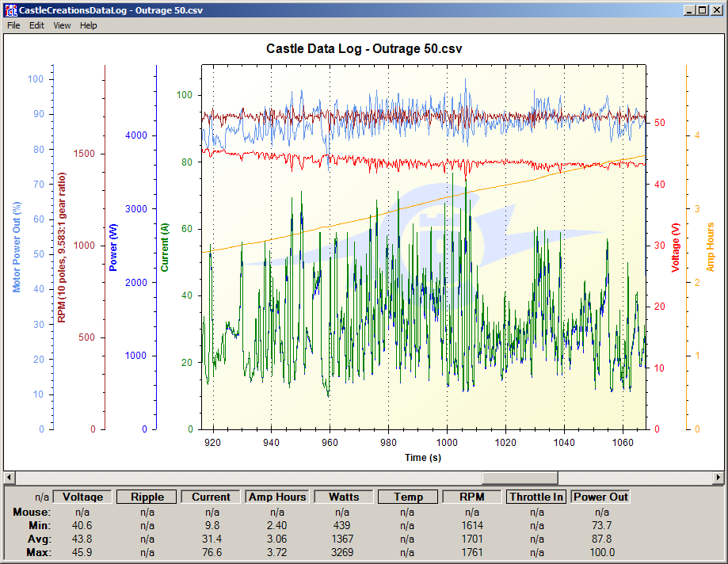728x564 pixels.
Task: Click the 'Motor Power Out (%)' axis label
Action: tap(17, 247)
